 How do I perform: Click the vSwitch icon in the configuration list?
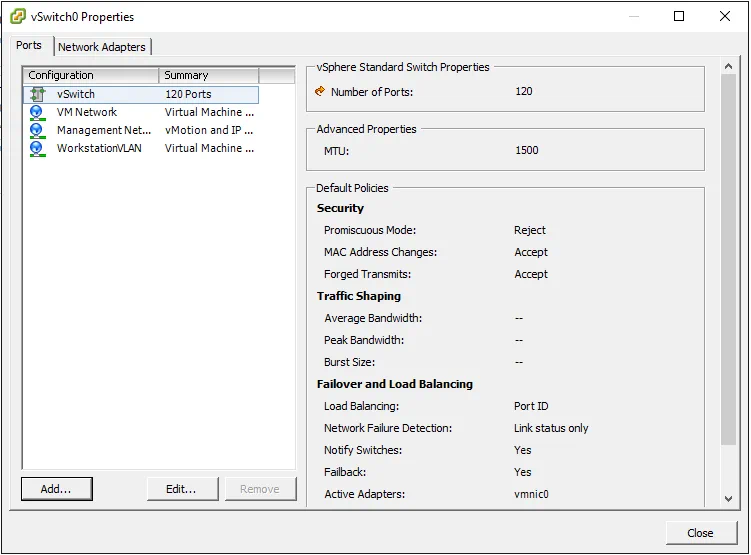coord(37,94)
